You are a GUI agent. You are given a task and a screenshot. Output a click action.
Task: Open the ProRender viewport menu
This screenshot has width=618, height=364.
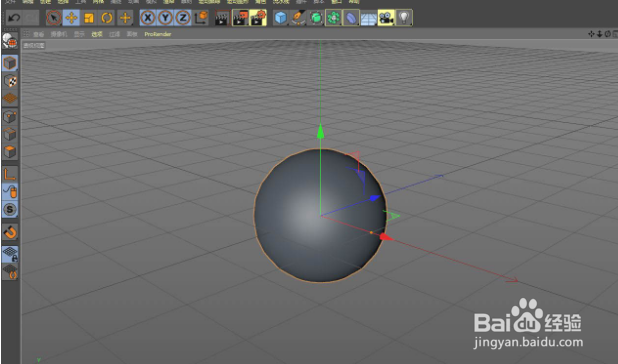(x=158, y=34)
